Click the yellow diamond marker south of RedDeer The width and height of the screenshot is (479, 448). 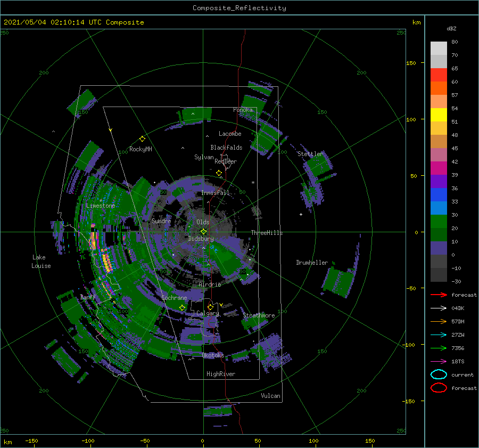(x=219, y=173)
